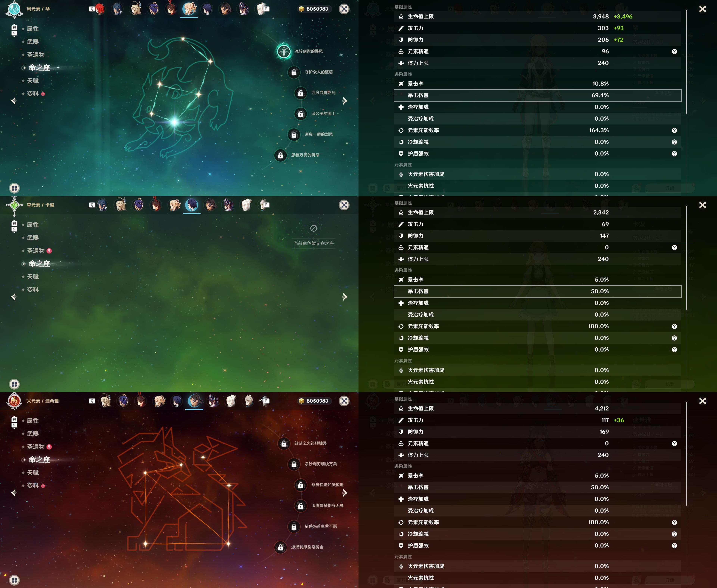Screen dimensions: 717x588
Task: Click 冷却缩减 help icon in the 生命值上限 3,948 panel
Action: tap(674, 142)
